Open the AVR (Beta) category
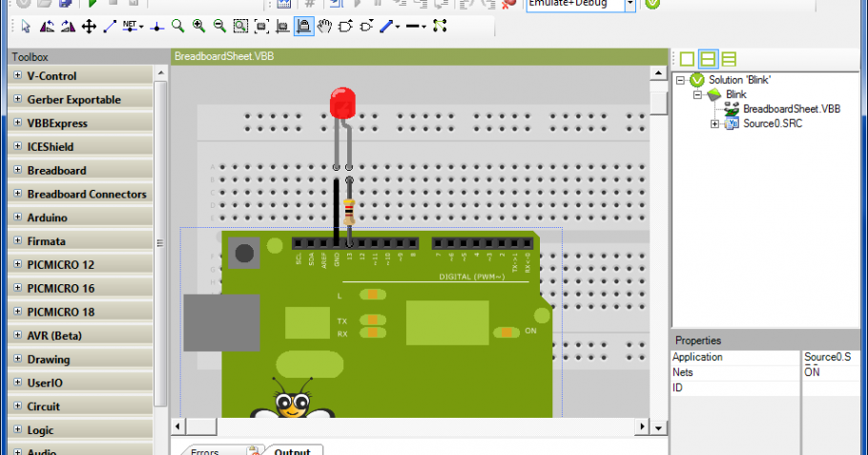Viewport: 868px width, 455px height. (80, 336)
